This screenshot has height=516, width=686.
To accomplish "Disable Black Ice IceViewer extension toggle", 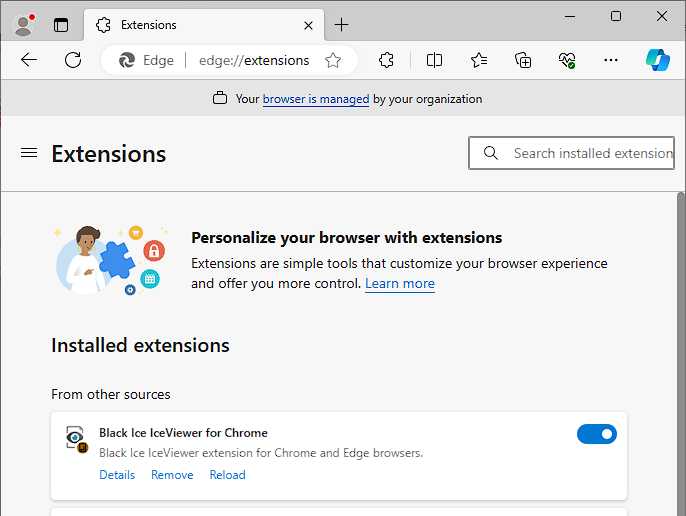I will pyautogui.click(x=597, y=434).
